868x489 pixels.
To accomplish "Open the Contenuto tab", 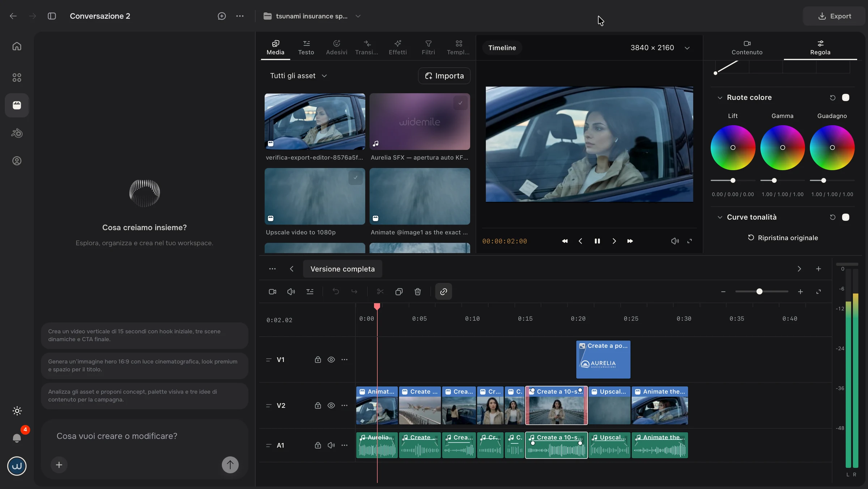I will click(747, 48).
